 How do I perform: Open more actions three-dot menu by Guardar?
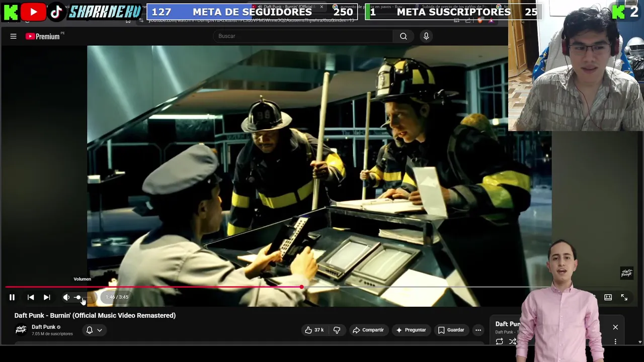click(478, 330)
